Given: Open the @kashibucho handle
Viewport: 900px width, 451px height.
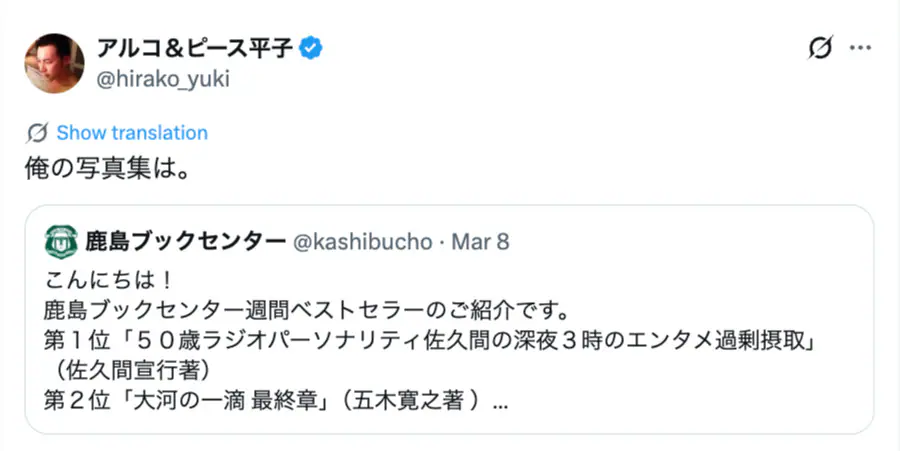Looking at the screenshot, I should click(x=362, y=242).
